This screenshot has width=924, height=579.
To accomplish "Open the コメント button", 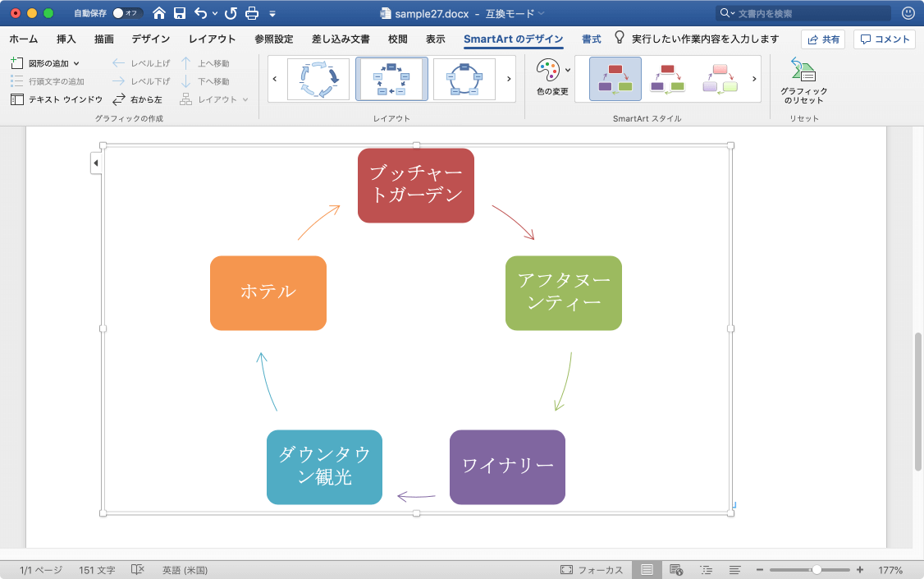I will tap(884, 39).
